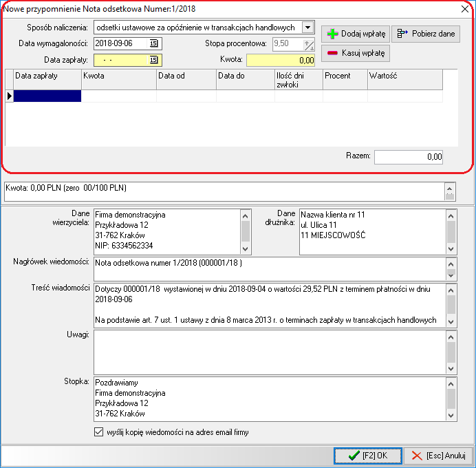Open calendar picker for Data wymagalności
This screenshot has width=476, height=468.
153,44
